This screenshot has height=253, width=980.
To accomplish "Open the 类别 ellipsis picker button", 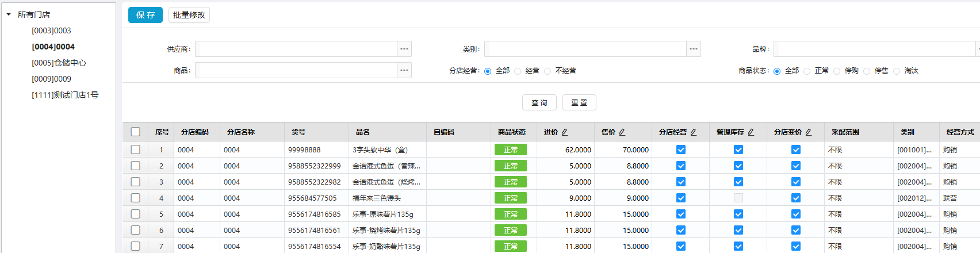I will (x=694, y=49).
